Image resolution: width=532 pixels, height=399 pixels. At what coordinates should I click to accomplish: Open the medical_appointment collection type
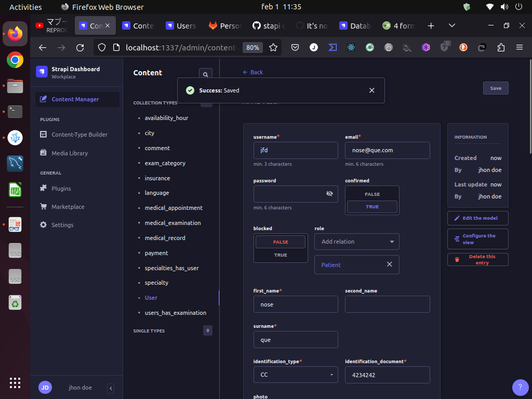[x=174, y=208]
